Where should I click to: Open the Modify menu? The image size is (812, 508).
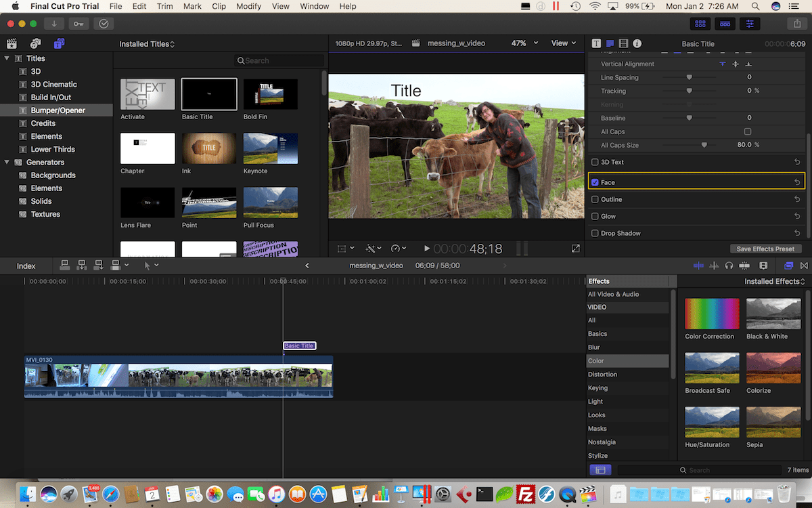point(248,6)
